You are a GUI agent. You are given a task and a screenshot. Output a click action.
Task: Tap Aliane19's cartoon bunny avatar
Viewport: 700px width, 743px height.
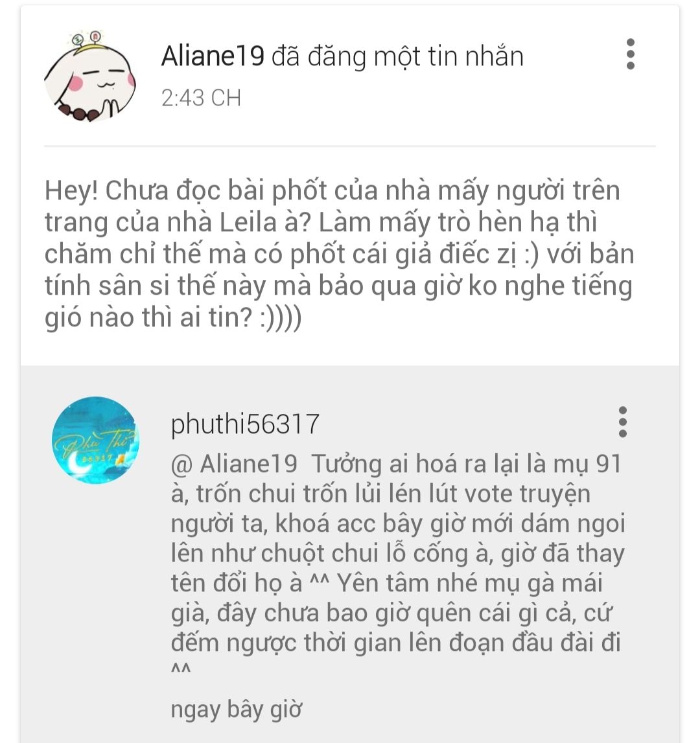tap(90, 76)
